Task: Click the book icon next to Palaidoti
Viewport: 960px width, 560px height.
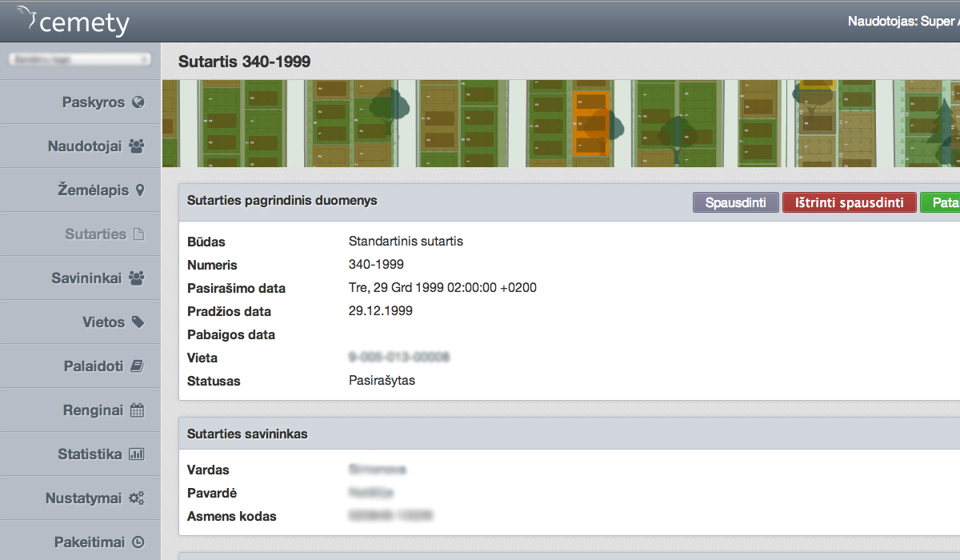Action: [137, 366]
